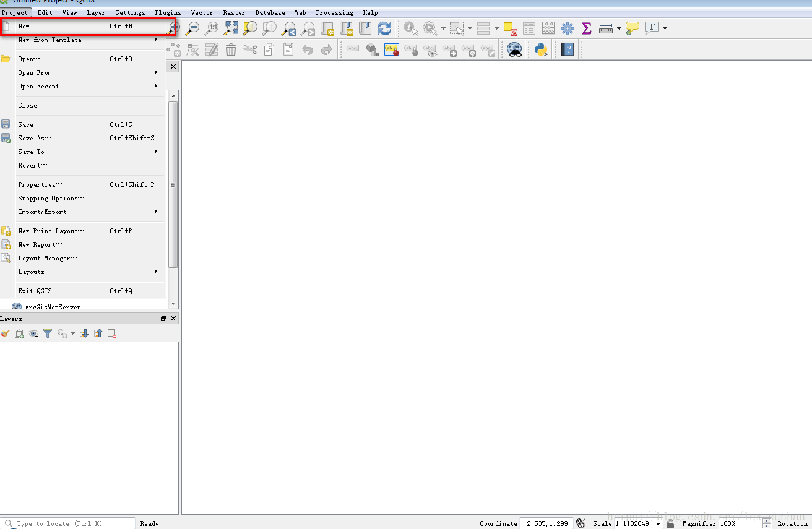Click the Zoom Full extent icon

(231, 28)
